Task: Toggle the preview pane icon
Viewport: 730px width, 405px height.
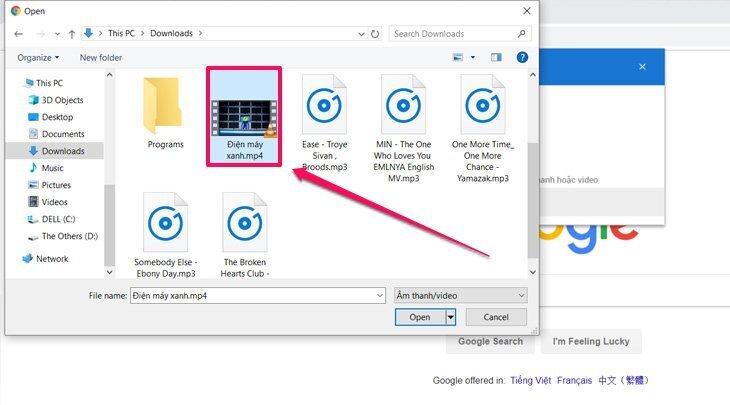Action: coord(496,58)
